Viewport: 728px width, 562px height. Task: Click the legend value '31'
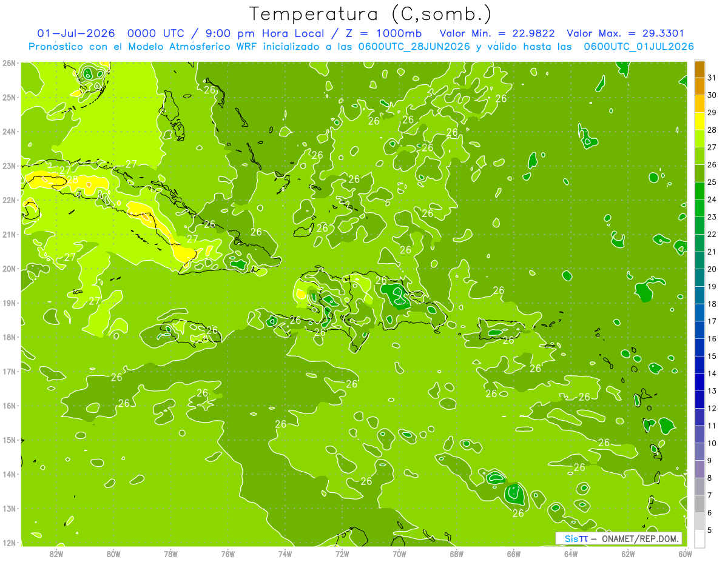[x=712, y=78]
